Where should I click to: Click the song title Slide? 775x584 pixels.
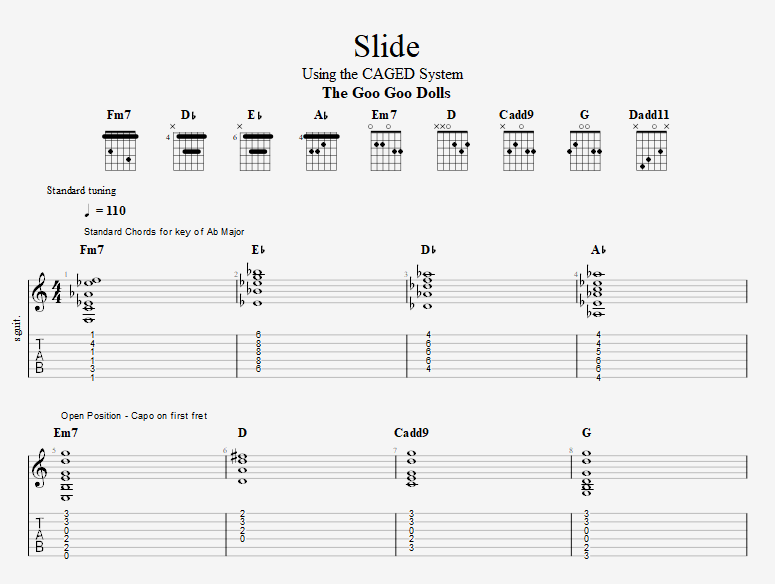387,46
